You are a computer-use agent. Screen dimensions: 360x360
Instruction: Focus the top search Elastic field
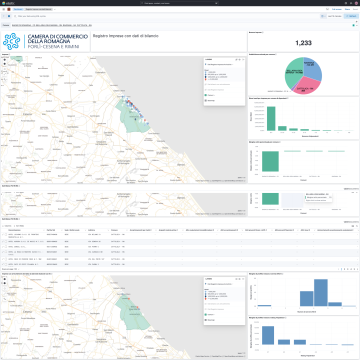pos(180,3)
